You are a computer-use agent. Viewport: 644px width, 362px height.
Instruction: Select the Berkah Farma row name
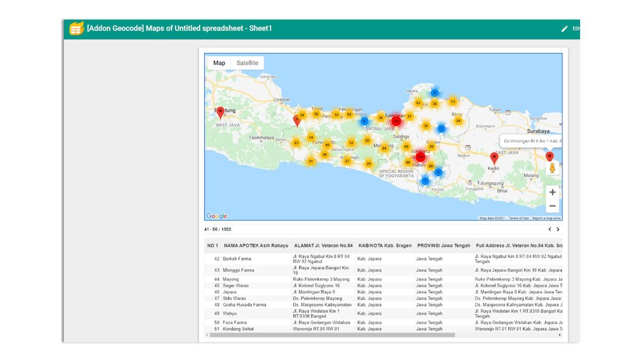[237, 259]
